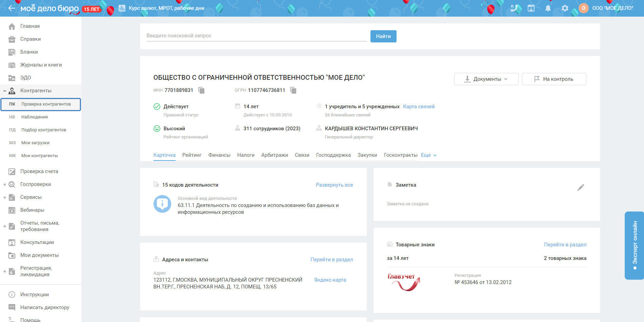Expand all activity codes via Развернуть все

(x=335, y=185)
